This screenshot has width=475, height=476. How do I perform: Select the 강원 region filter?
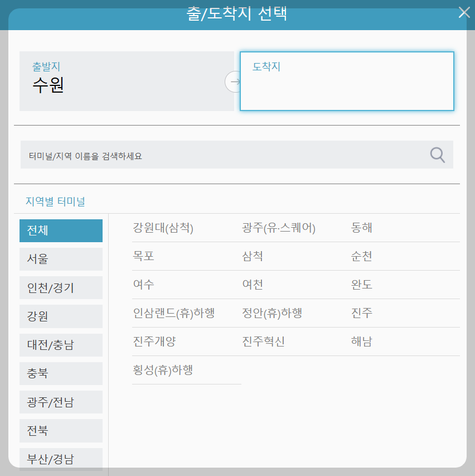(x=61, y=316)
